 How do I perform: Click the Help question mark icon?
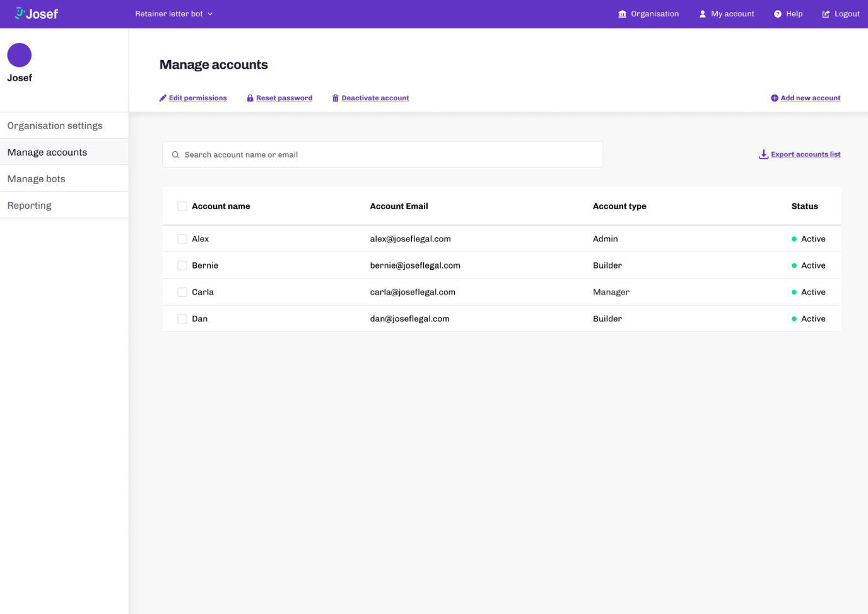point(777,14)
